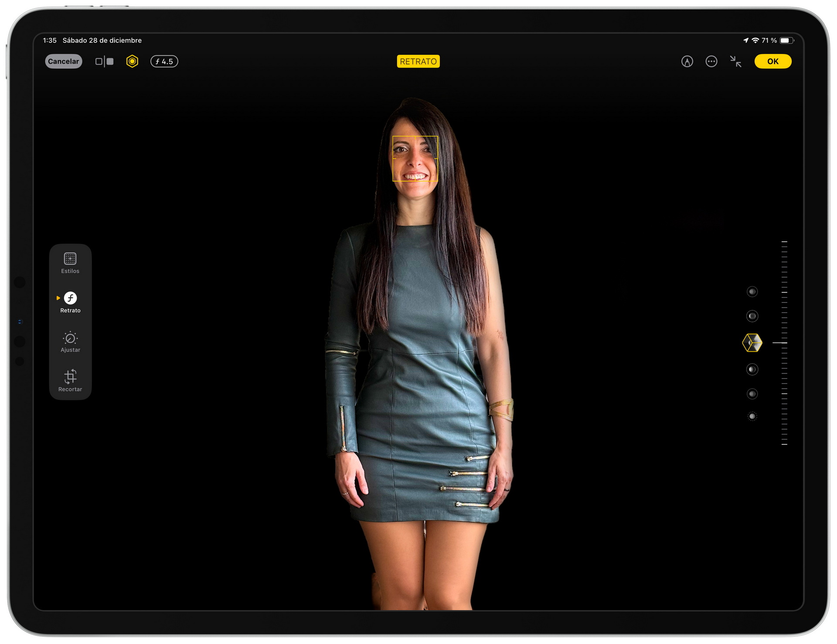Select the Estilos tool
The height and width of the screenshot is (644, 837).
point(70,263)
